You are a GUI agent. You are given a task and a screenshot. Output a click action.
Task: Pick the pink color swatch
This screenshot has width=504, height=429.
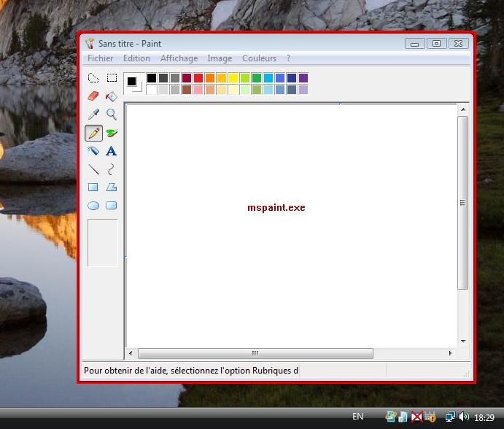[198, 90]
